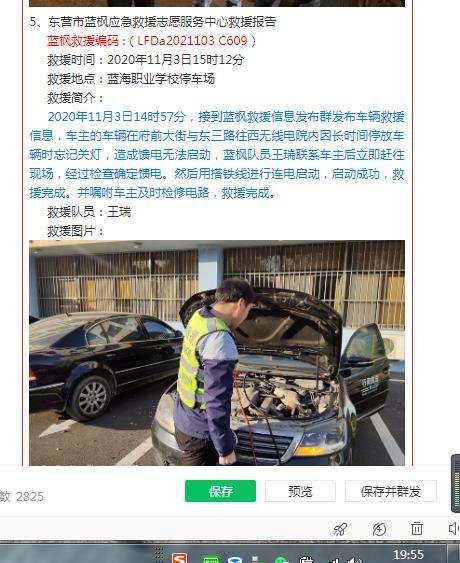
Task: Click the blue rescue description paragraph
Action: tap(217, 155)
